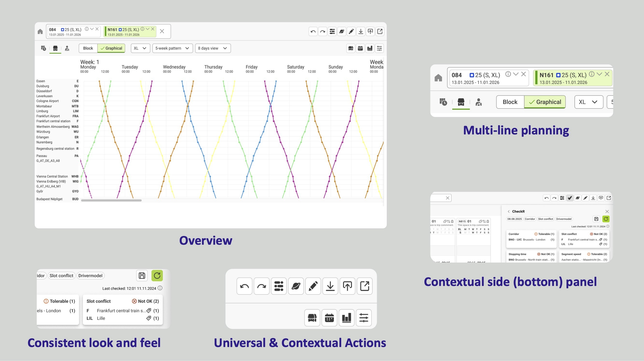Click the home icon in the Overview panel
644x361 pixels.
pyautogui.click(x=40, y=31)
